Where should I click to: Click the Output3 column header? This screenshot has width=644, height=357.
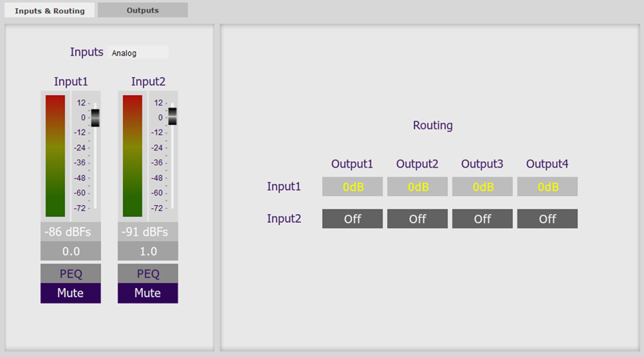coord(482,164)
